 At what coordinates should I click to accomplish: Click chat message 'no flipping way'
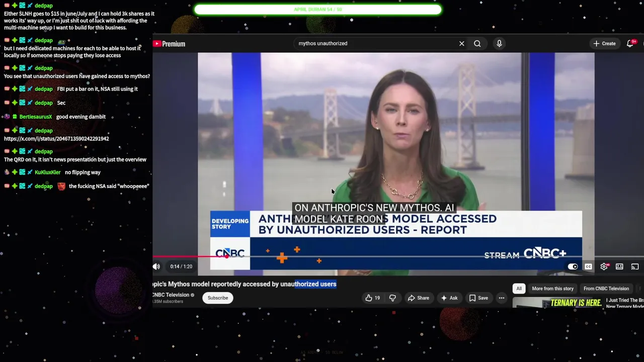pyautogui.click(x=83, y=172)
